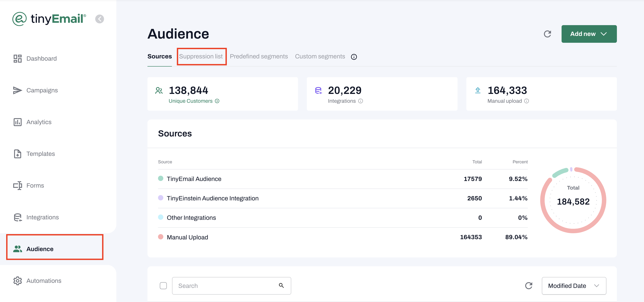Open Dashboard from the sidebar

[41, 58]
